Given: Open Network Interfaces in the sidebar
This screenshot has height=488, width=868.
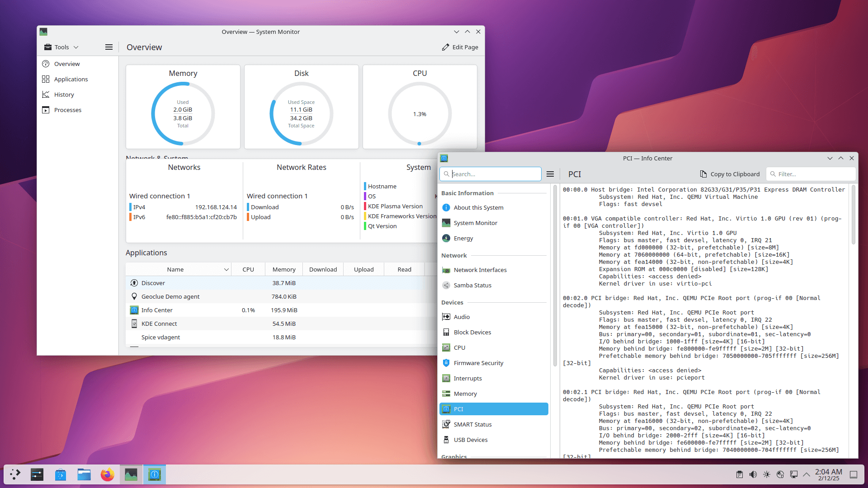Looking at the screenshot, I should [x=480, y=270].
